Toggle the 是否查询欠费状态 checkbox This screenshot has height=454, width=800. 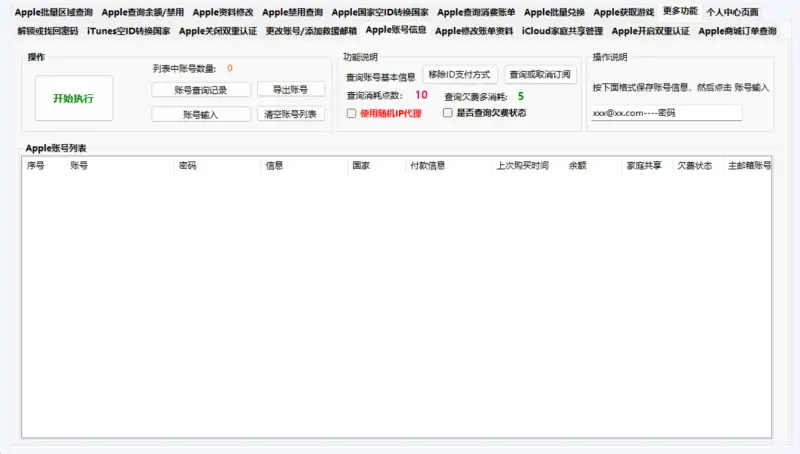click(x=448, y=113)
